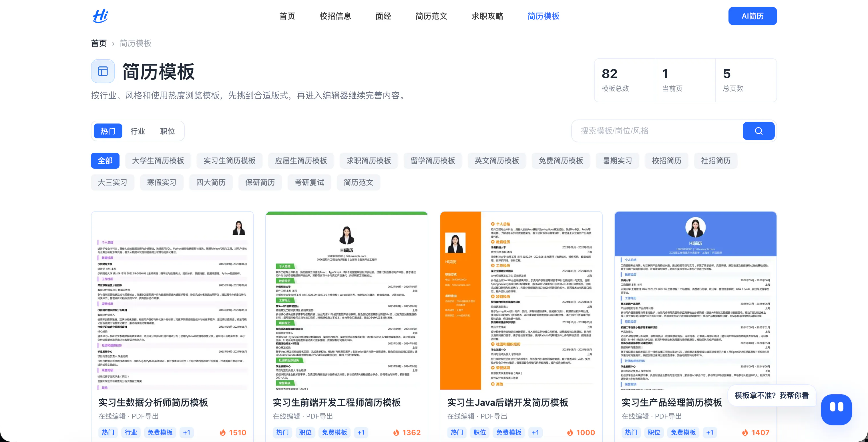
Task: Choose the 寒假实习 filter chip
Action: click(162, 182)
